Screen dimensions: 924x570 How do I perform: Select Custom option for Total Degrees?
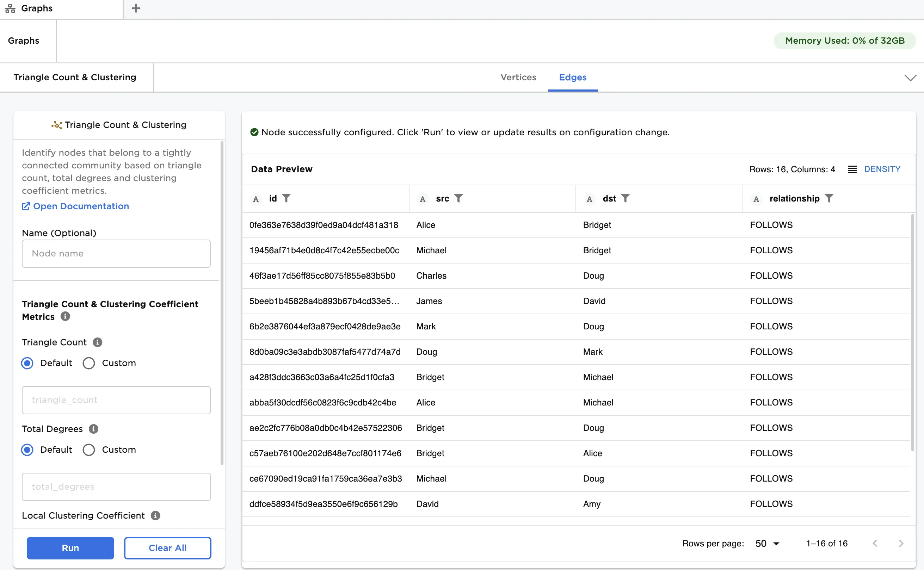pos(89,450)
